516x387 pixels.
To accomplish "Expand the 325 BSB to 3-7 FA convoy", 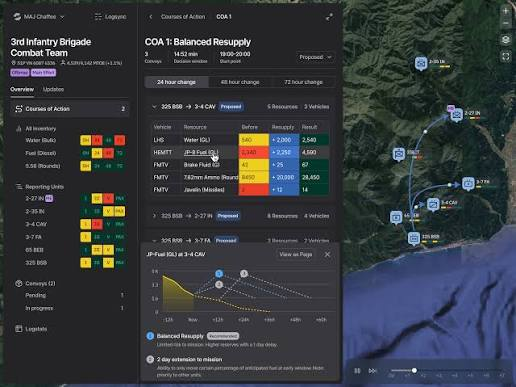I will click(154, 240).
